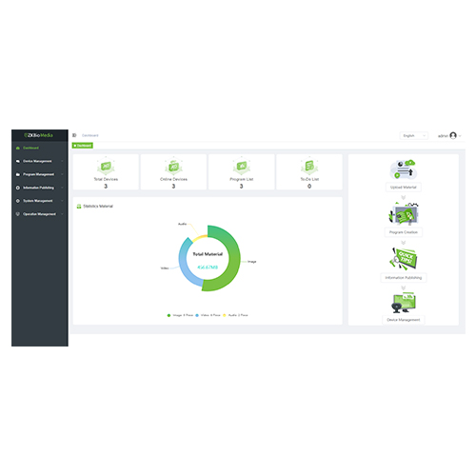Click the Video chart label

pos(165,268)
